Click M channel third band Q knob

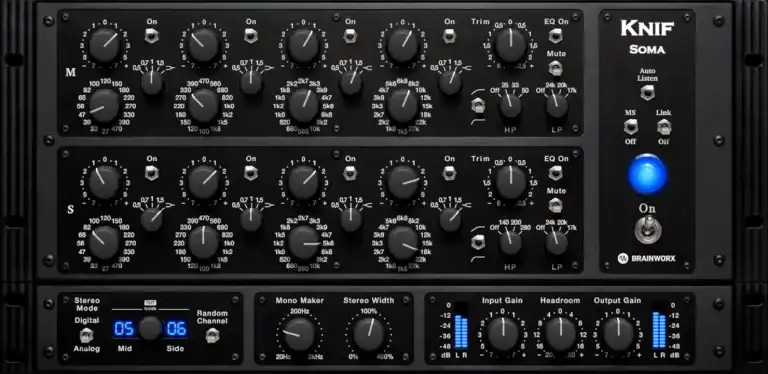point(351,83)
